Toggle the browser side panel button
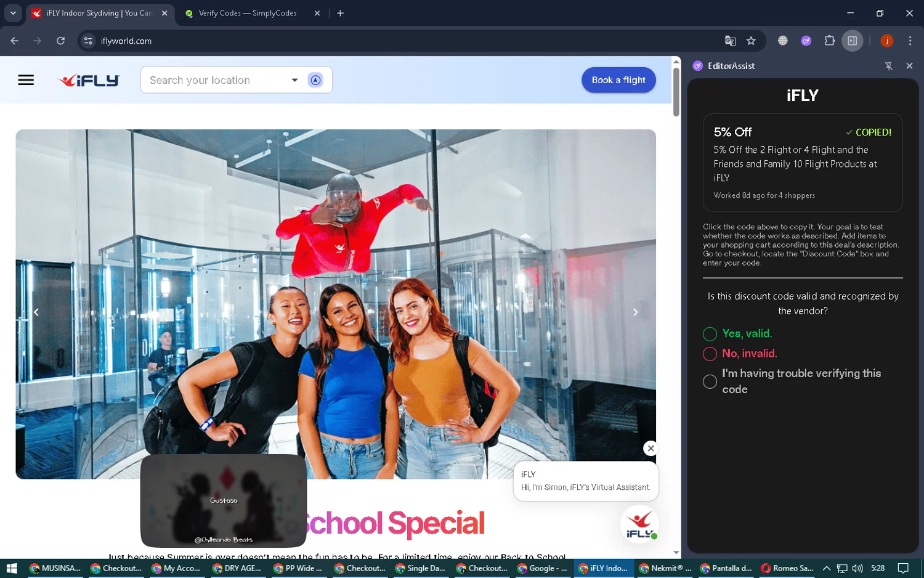 (x=853, y=41)
